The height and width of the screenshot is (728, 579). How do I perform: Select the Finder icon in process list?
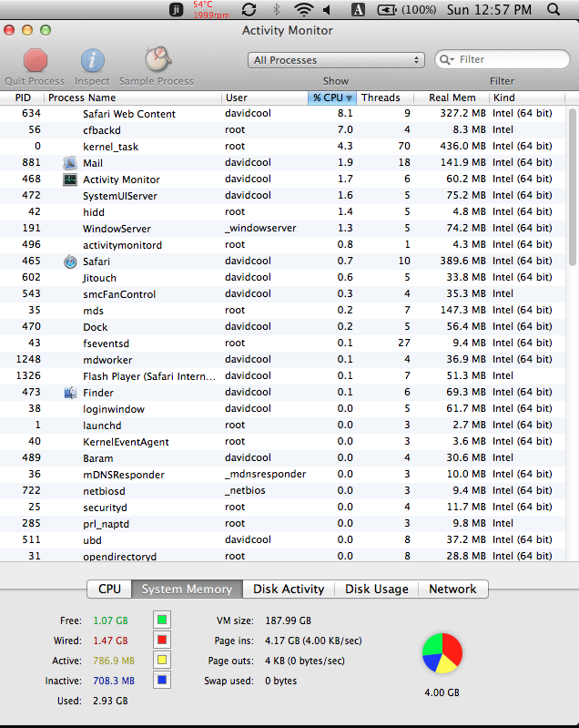pyautogui.click(x=70, y=393)
